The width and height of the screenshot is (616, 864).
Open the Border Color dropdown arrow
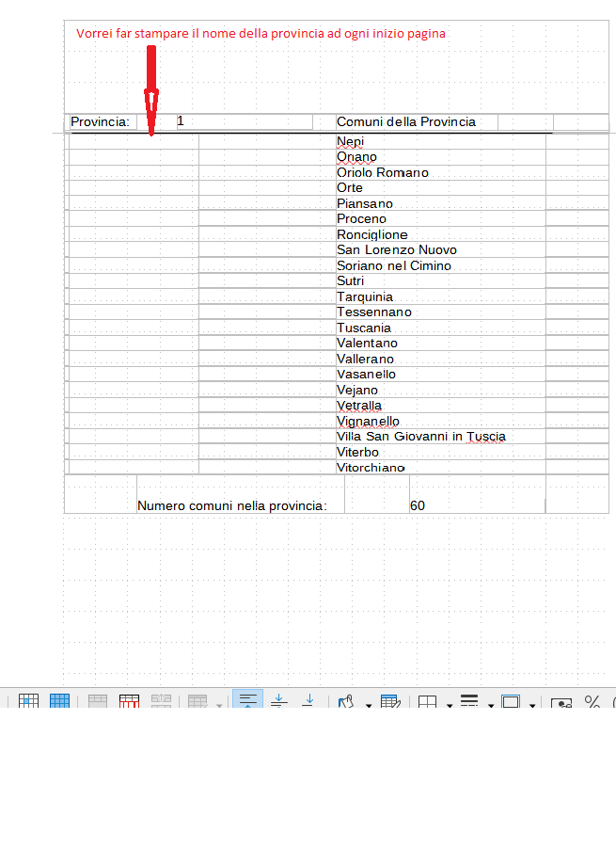click(533, 704)
